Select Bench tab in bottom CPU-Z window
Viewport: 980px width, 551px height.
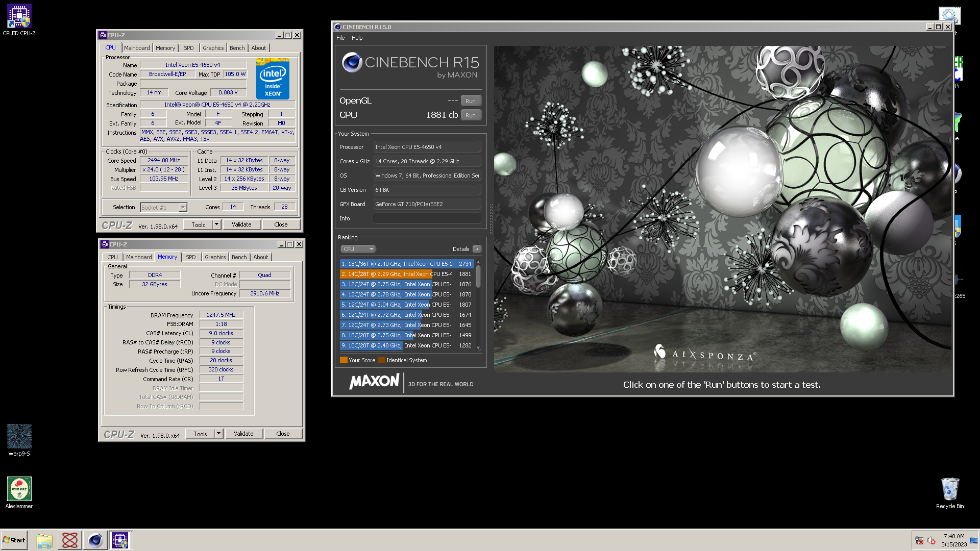(x=239, y=257)
